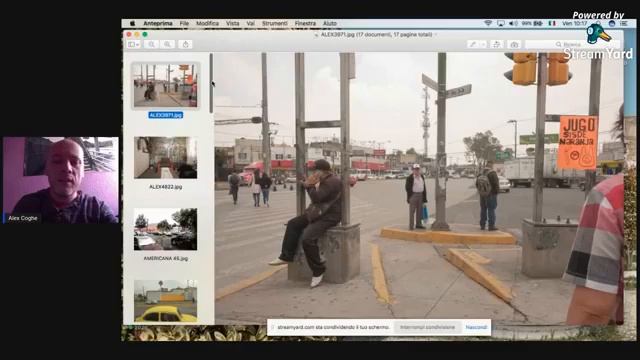Click the ALEX4822.jpg file name label
Image resolution: width=640 pixels, height=360 pixels.
click(x=166, y=187)
